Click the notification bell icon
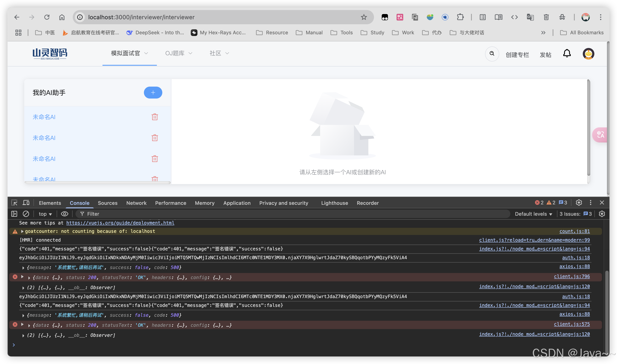The image size is (617, 364). (x=567, y=54)
